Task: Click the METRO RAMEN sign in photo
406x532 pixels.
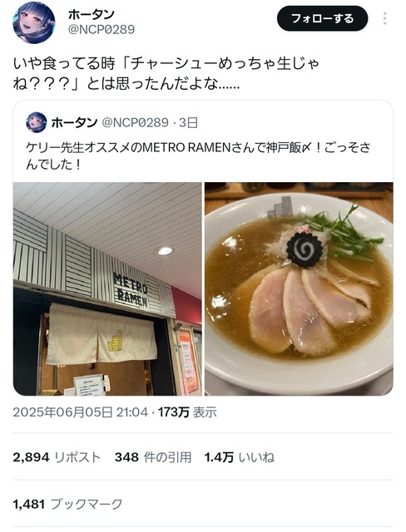Action: coord(131,292)
